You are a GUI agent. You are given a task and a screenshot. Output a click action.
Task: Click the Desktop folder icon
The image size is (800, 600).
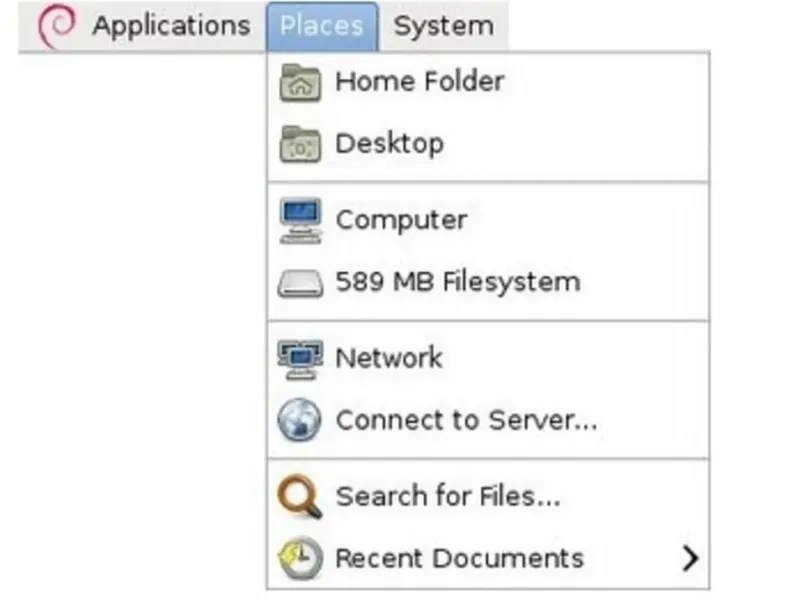[300, 145]
